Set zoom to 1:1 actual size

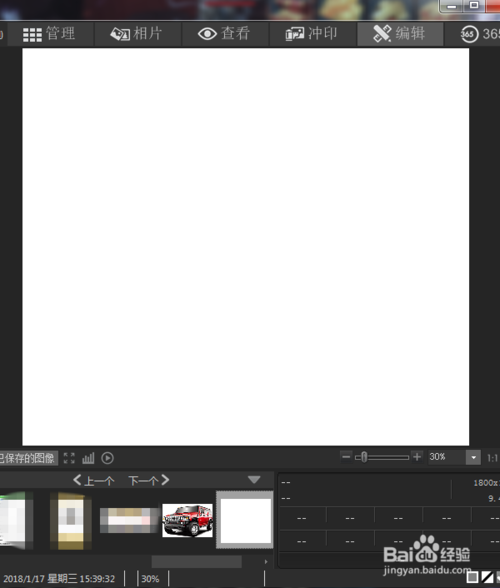(x=492, y=458)
